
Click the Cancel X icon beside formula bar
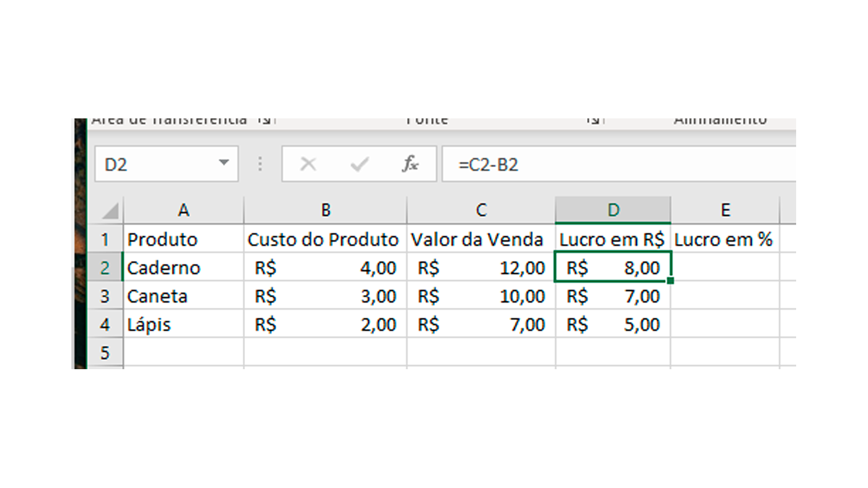pos(307,164)
